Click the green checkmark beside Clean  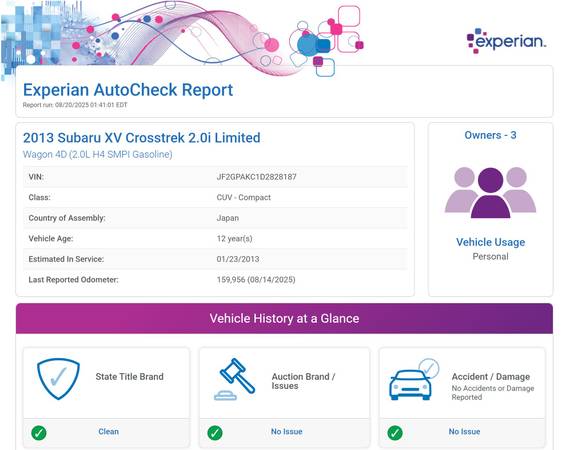[39, 433]
